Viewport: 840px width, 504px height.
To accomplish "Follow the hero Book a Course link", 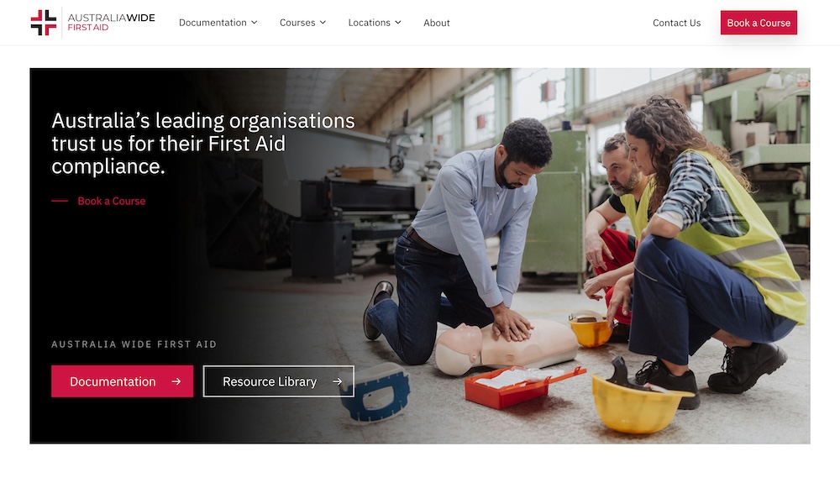I will coord(112,201).
